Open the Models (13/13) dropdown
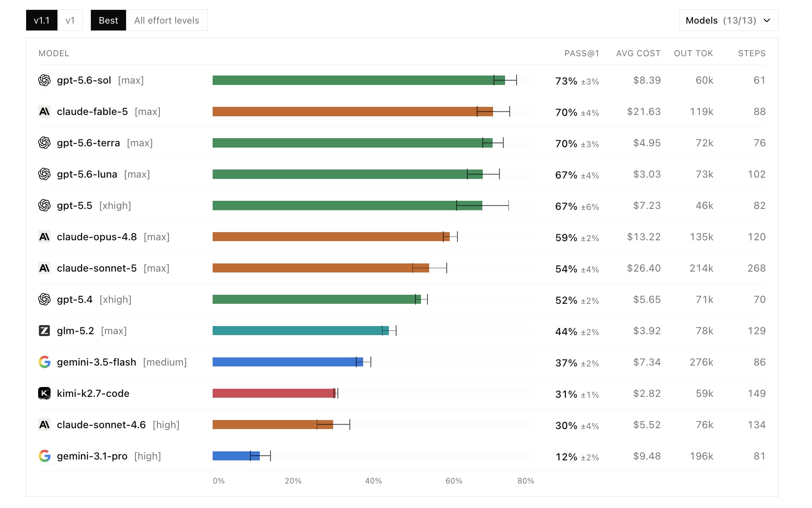 [728, 20]
